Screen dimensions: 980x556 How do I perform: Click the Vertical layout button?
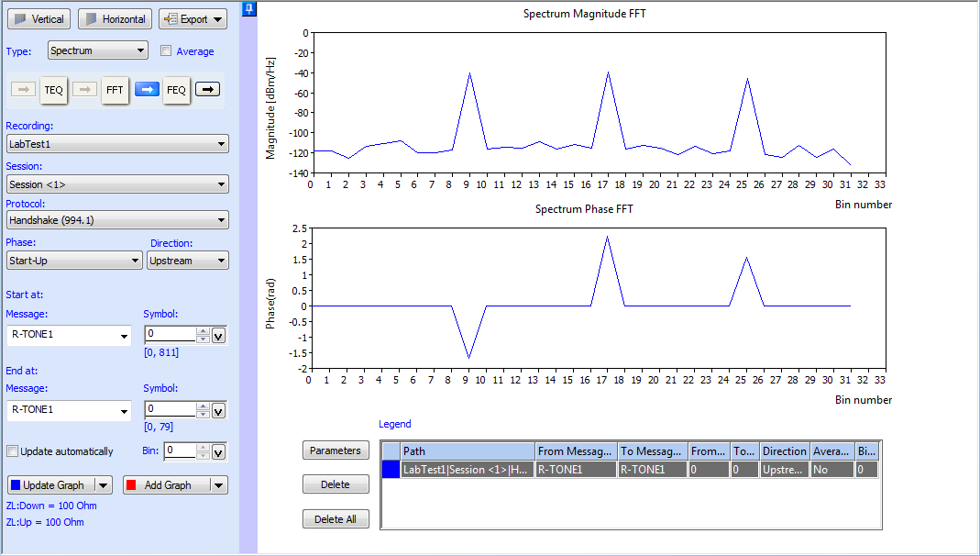[39, 19]
